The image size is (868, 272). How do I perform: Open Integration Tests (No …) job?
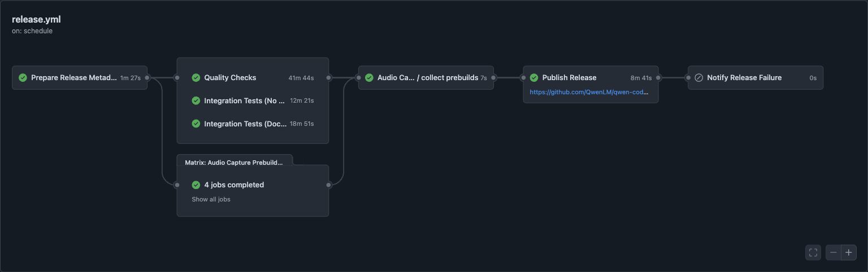(x=253, y=101)
